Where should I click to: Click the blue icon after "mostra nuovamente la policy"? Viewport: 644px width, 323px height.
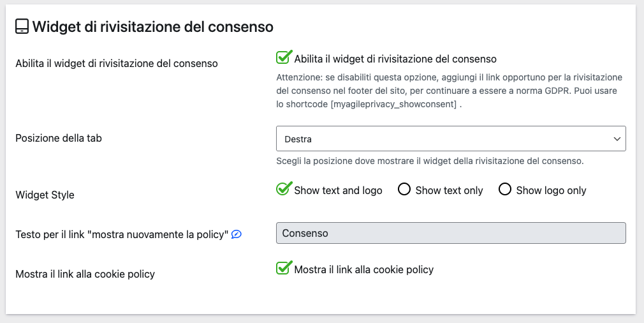[237, 234]
